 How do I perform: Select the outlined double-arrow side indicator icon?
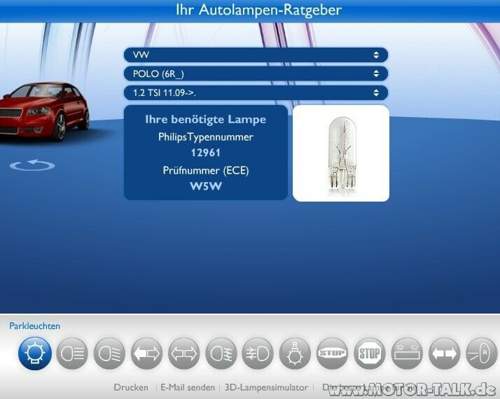184,353
